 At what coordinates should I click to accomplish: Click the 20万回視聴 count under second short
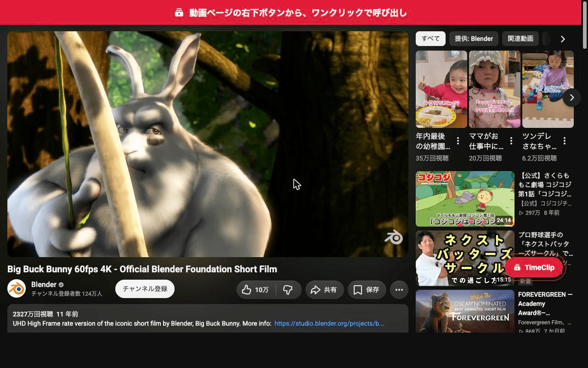click(x=486, y=158)
